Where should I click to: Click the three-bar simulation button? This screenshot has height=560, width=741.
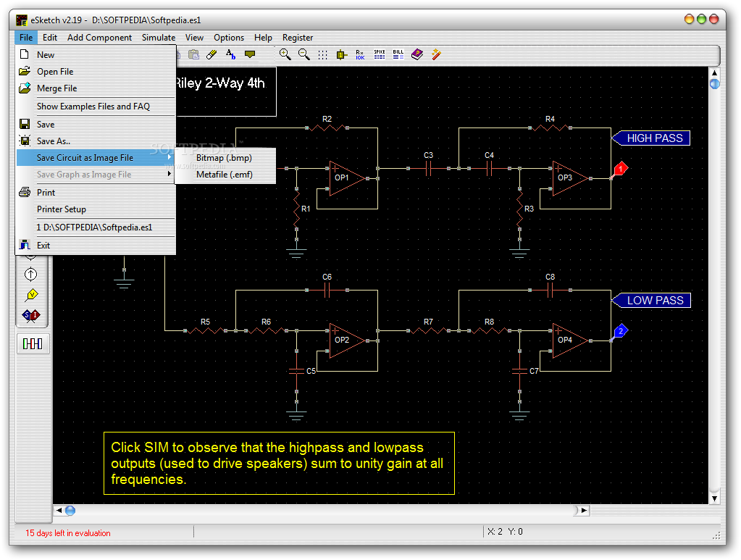[x=33, y=343]
